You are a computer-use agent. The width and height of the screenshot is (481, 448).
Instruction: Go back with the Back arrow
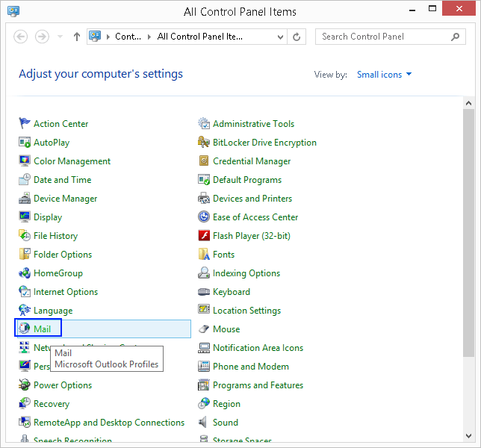point(21,37)
